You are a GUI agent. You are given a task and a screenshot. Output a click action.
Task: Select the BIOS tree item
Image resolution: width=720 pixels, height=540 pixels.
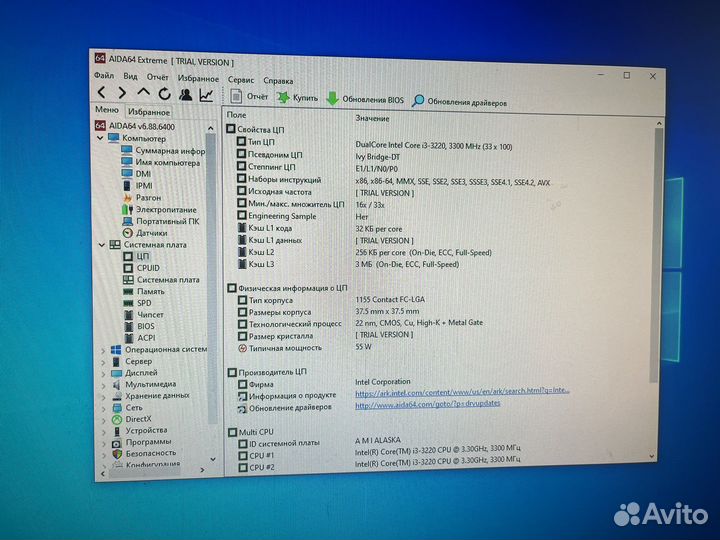coord(140,326)
